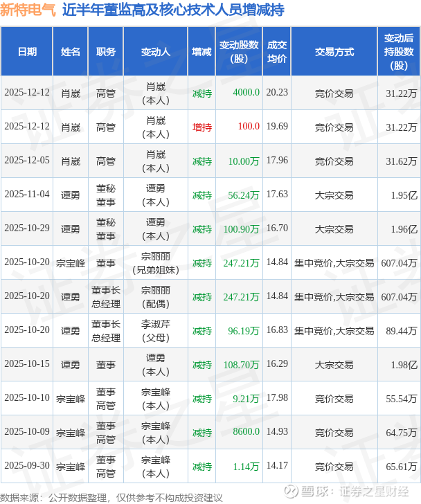Click the average price 19.69
The image size is (421, 504).
pos(277,126)
